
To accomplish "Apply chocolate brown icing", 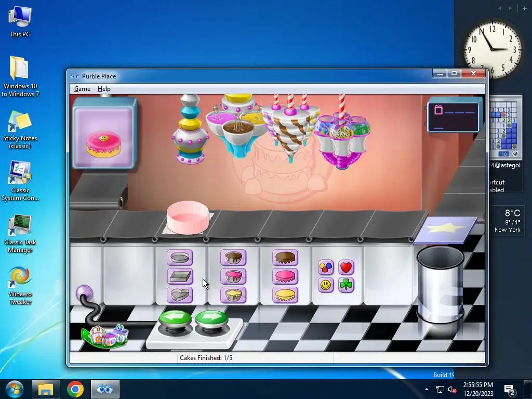I will pyautogui.click(x=285, y=258).
